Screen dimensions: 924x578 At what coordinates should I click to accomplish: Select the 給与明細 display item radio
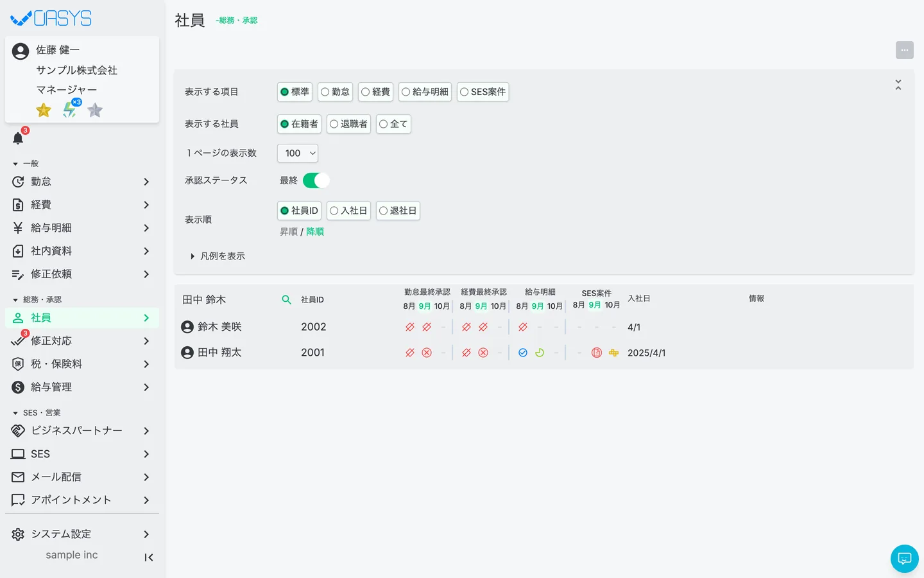click(x=425, y=92)
